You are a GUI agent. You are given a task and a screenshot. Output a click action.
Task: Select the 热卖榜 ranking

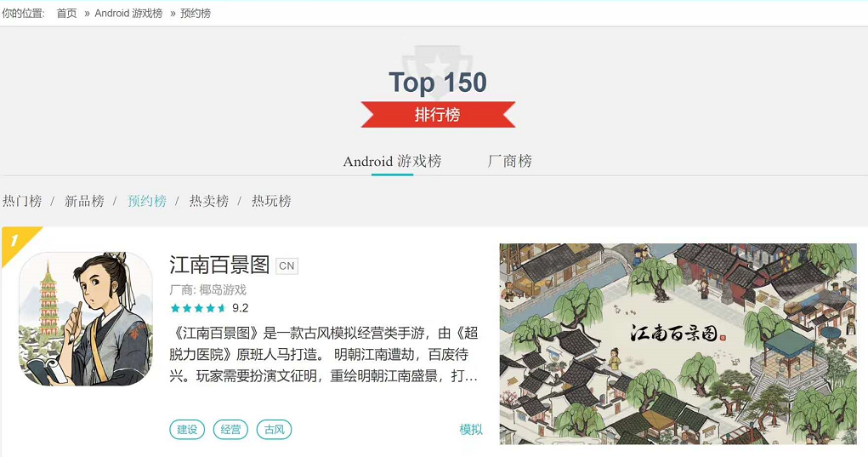pos(208,201)
